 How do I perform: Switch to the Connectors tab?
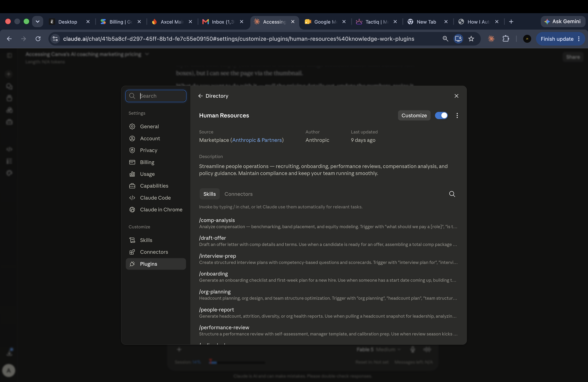click(x=238, y=194)
